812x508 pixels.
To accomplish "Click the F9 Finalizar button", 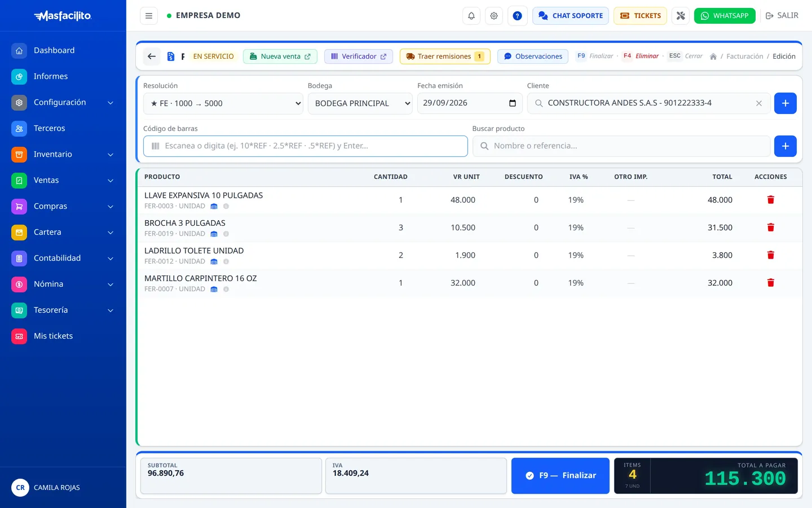I will 561,476.
